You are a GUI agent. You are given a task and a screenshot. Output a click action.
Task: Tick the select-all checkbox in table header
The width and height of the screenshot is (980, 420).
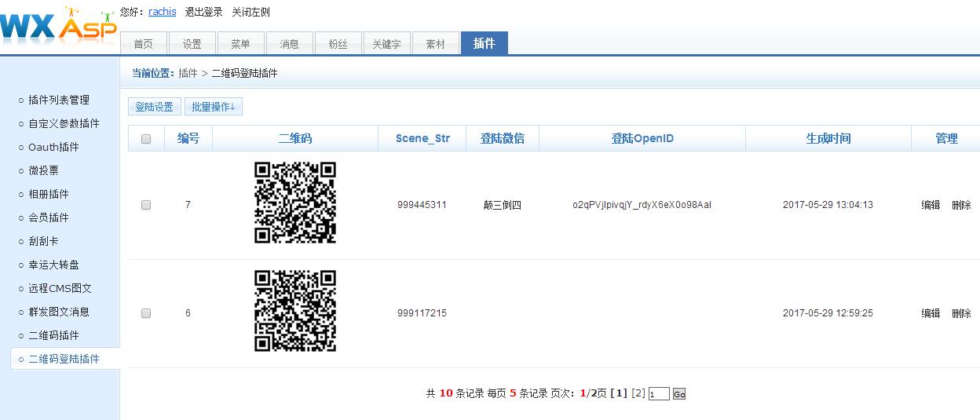click(146, 139)
